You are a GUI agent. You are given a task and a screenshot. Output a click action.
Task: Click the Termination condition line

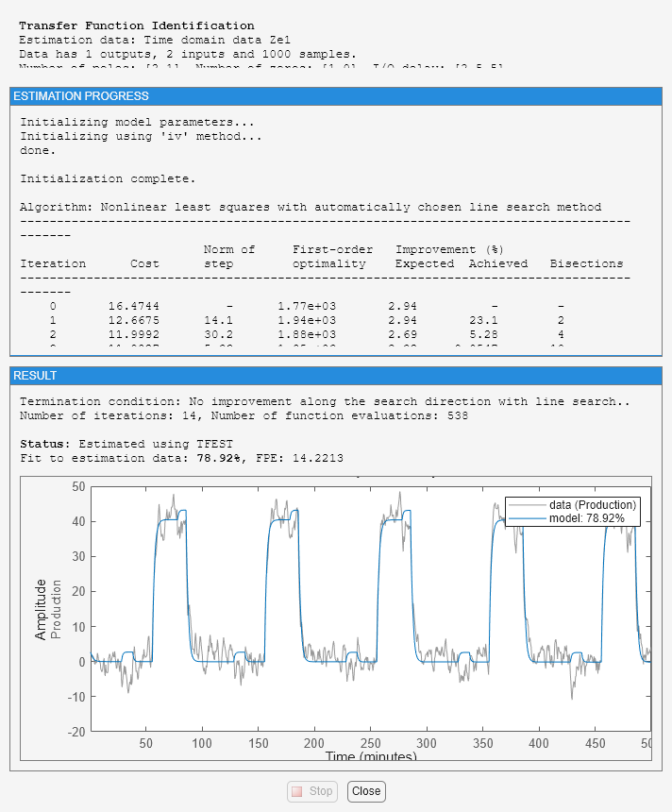click(325, 402)
